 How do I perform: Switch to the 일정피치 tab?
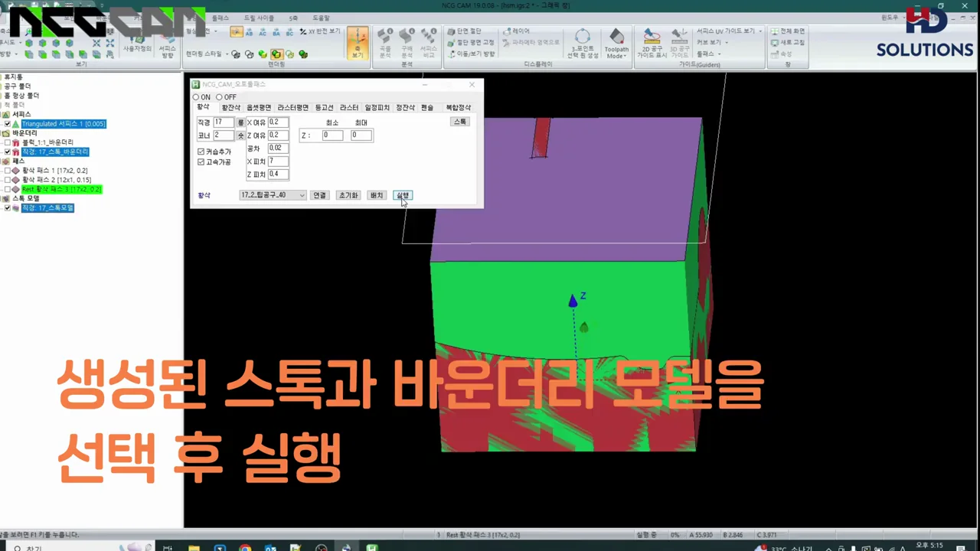click(x=377, y=108)
